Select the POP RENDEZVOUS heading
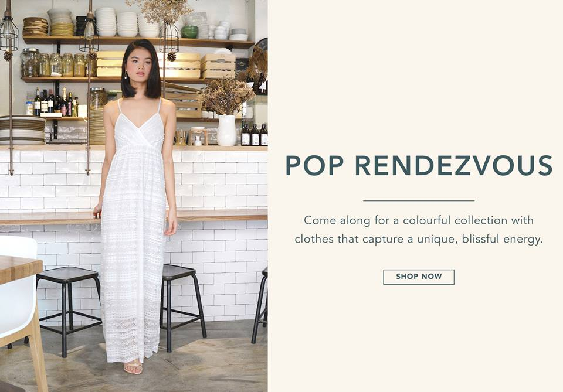Image resolution: width=563 pixels, height=392 pixels. [419, 165]
